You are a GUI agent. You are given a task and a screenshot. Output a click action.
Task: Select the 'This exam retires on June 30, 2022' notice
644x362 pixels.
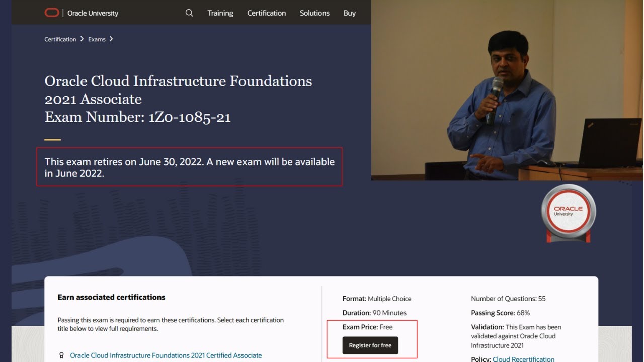pyautogui.click(x=190, y=168)
